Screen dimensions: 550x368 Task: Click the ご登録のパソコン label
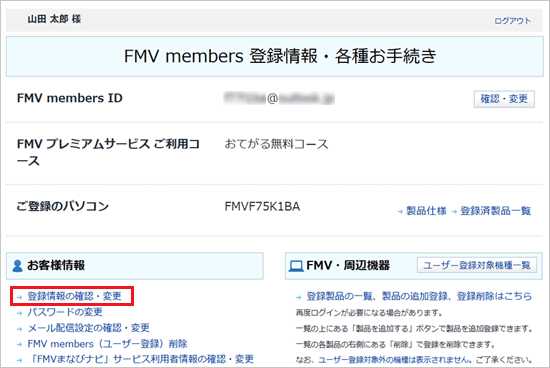pos(63,206)
